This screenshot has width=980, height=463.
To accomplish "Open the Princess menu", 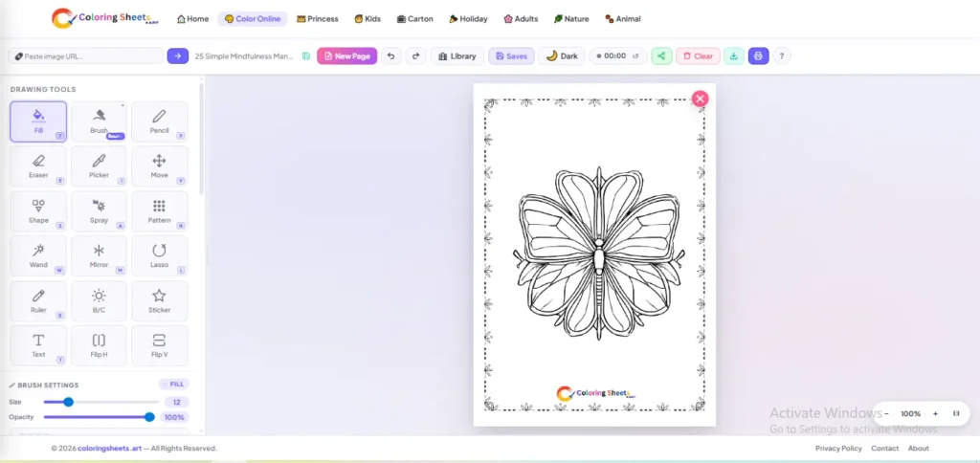I will click(x=318, y=19).
